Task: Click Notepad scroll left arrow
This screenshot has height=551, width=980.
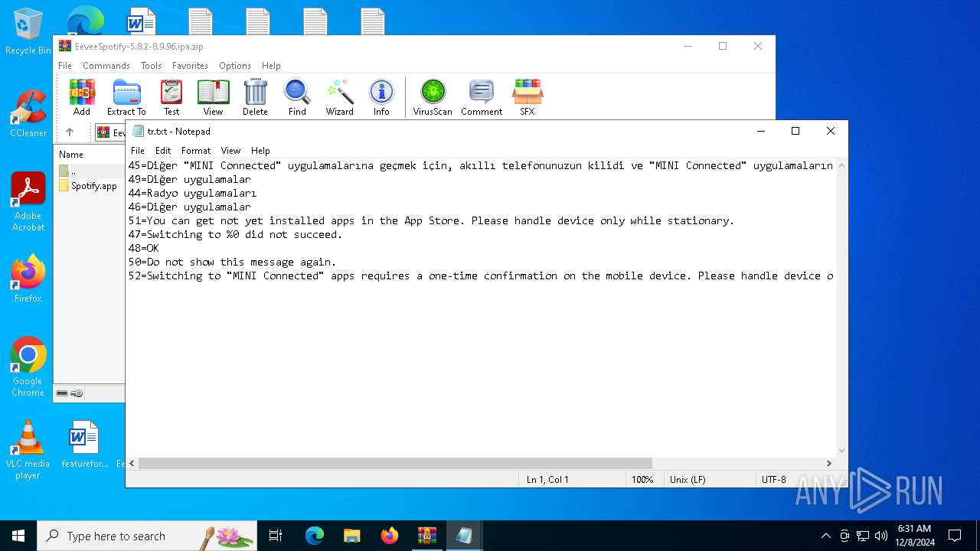Action: (x=132, y=463)
